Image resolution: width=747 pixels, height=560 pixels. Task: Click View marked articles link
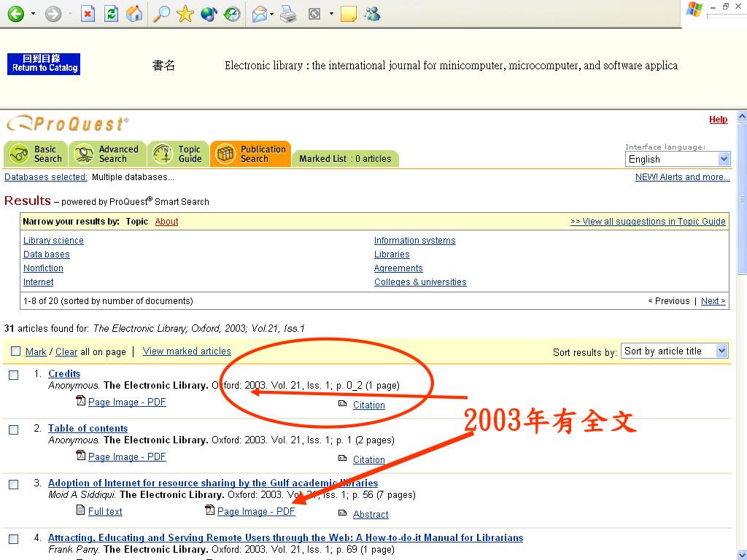pyautogui.click(x=187, y=351)
